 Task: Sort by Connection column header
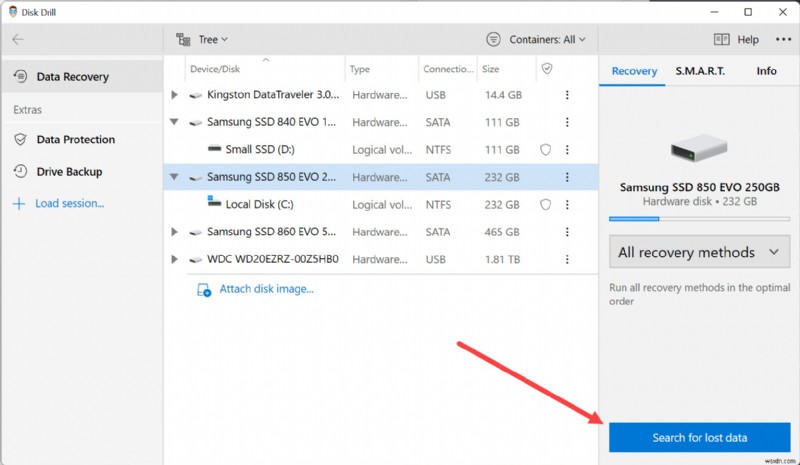pyautogui.click(x=448, y=69)
